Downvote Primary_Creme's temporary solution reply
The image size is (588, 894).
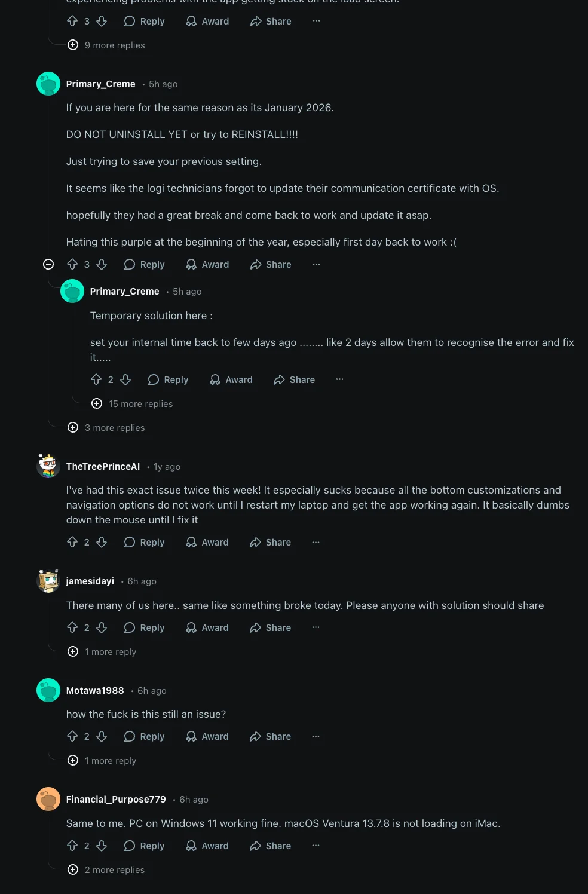point(125,379)
